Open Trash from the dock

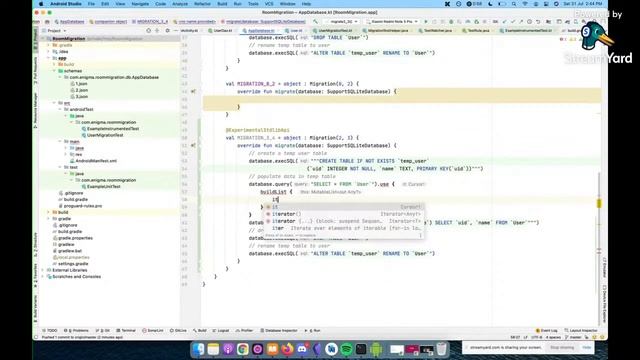click(442, 349)
